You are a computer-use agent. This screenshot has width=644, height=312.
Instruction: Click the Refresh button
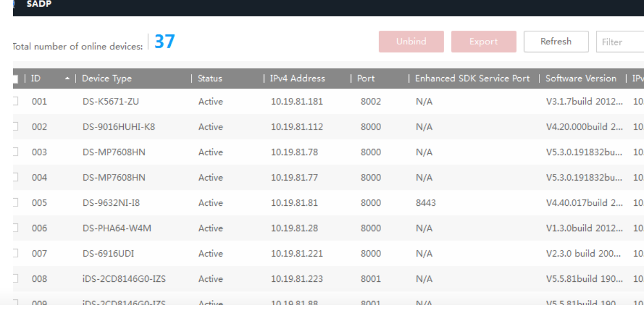click(x=556, y=42)
